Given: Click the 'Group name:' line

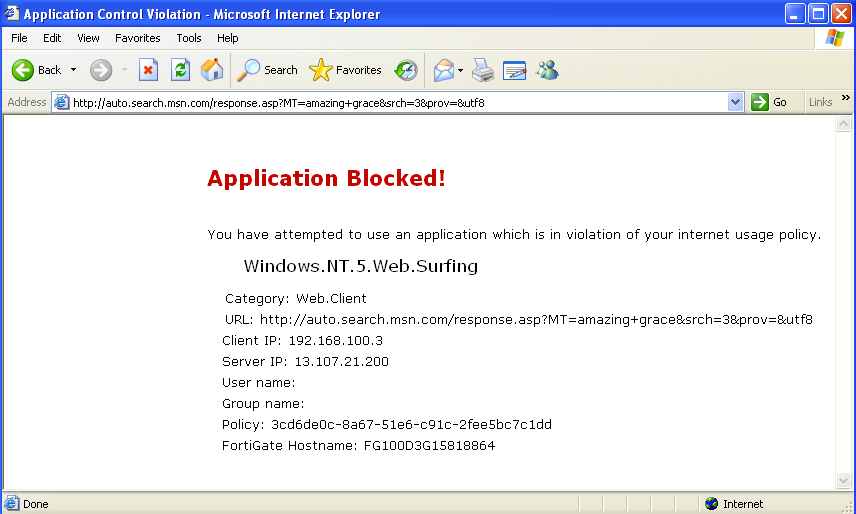Looking at the screenshot, I should point(263,404).
